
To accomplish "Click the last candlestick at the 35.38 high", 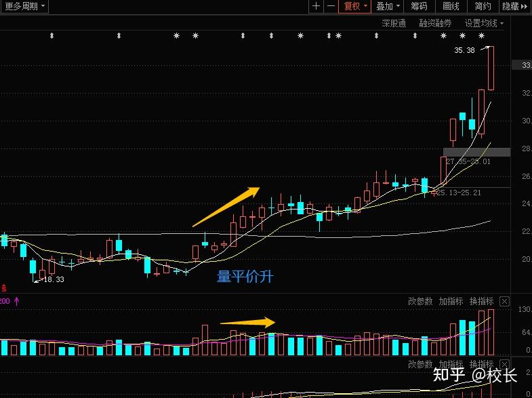I will (x=491, y=68).
